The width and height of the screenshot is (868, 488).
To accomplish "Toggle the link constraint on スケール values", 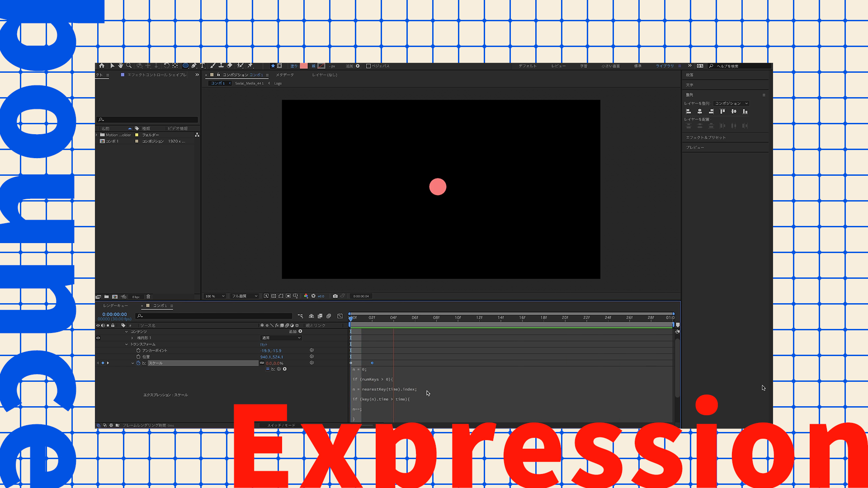I will (261, 363).
